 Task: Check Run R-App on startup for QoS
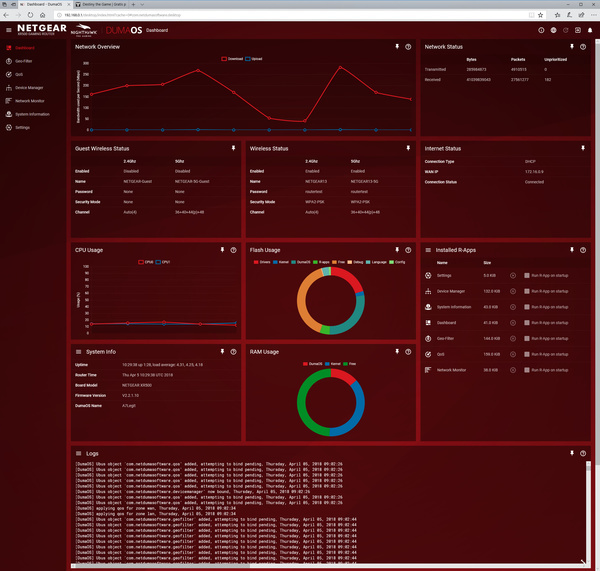coord(527,354)
